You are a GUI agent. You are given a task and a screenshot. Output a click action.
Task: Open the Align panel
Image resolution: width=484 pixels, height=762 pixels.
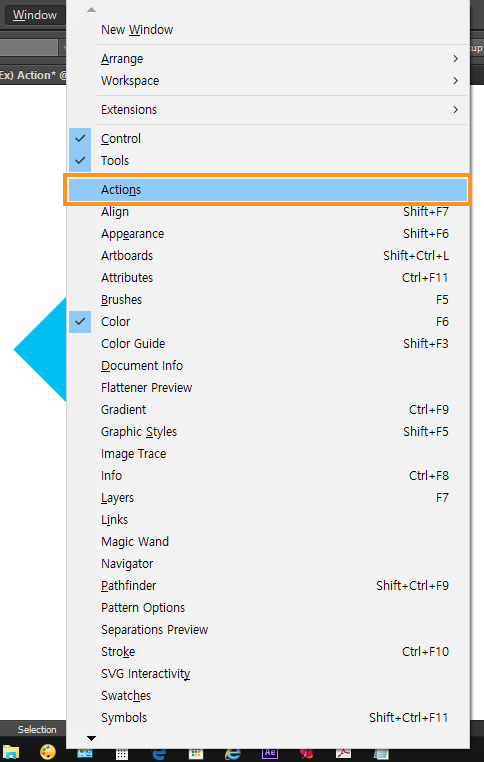(x=268, y=212)
